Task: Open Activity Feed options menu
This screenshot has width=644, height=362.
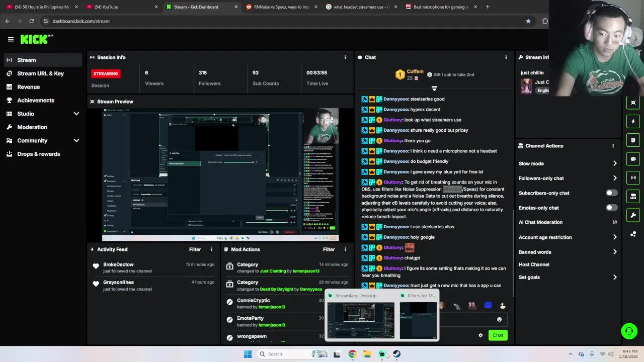Action: tap(211, 249)
